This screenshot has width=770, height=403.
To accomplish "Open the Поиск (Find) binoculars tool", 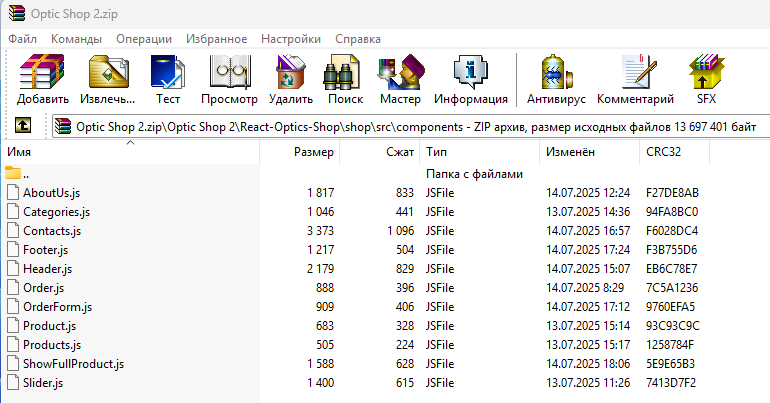I will point(345,79).
